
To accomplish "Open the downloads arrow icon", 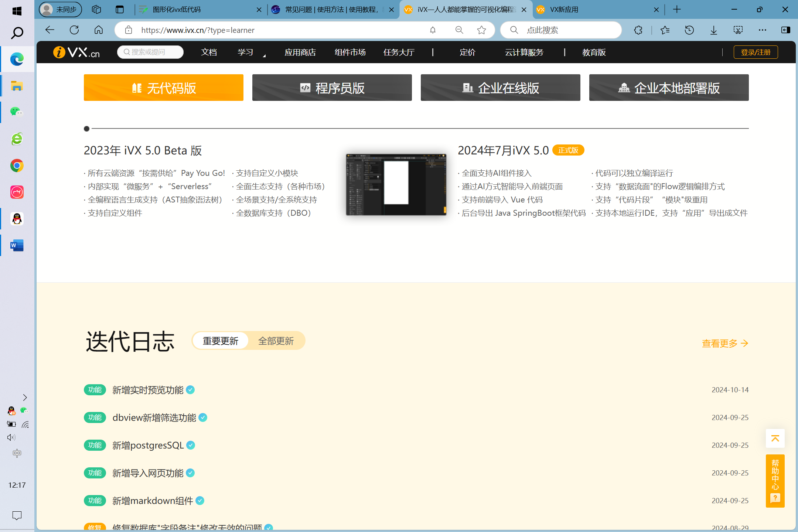I will click(x=713, y=30).
